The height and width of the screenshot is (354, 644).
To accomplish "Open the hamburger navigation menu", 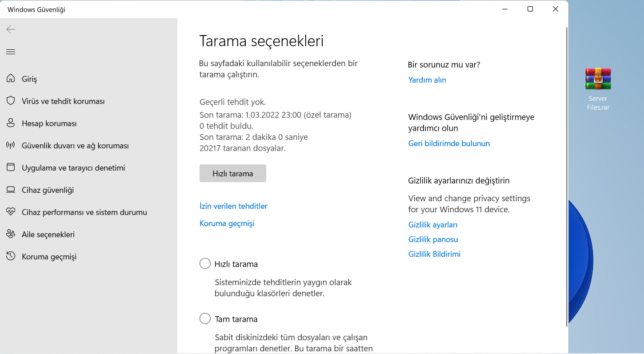I will pyautogui.click(x=11, y=52).
